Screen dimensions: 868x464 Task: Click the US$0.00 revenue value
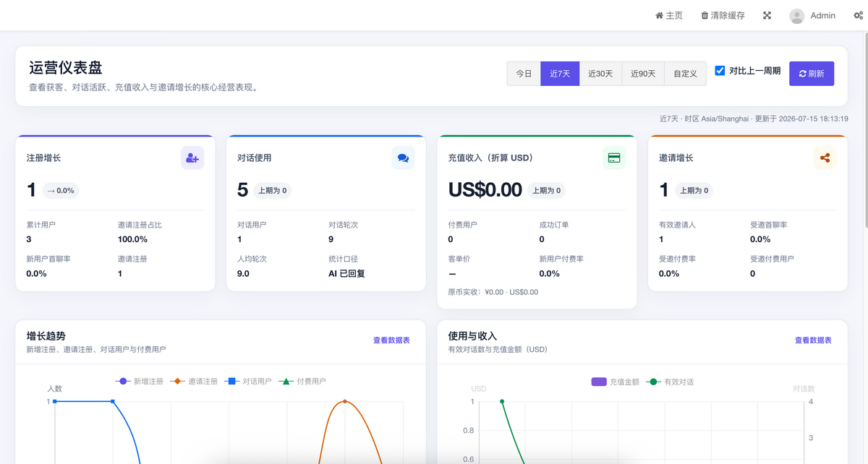485,190
